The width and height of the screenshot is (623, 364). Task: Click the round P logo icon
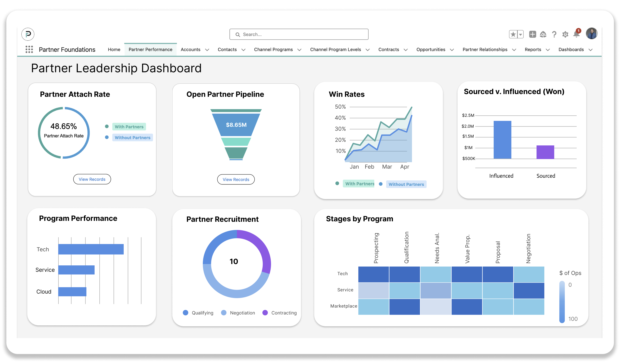tap(28, 34)
